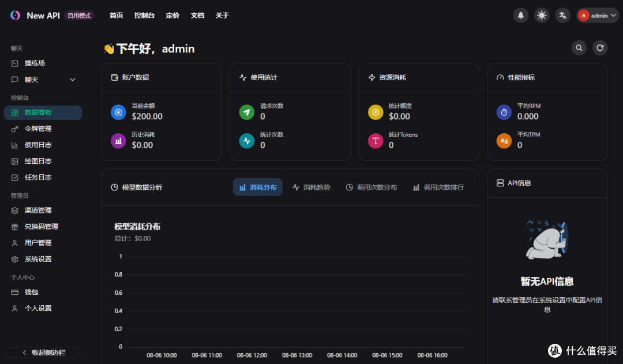Open 渠道管理 in the sidebar
The image size is (623, 364).
[43, 211]
